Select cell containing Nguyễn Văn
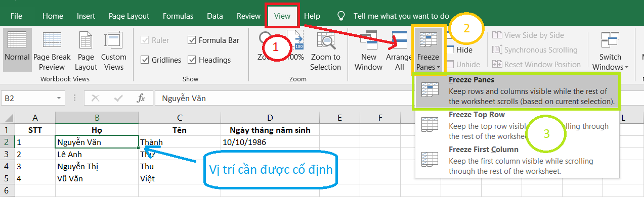This screenshot has width=644, height=197. pyautogui.click(x=97, y=142)
